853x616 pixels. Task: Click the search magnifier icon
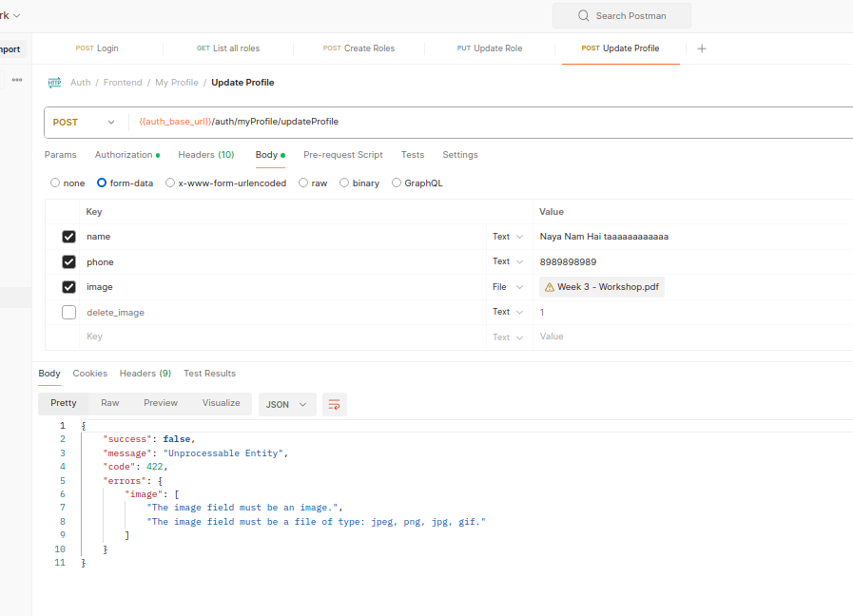[x=583, y=16]
